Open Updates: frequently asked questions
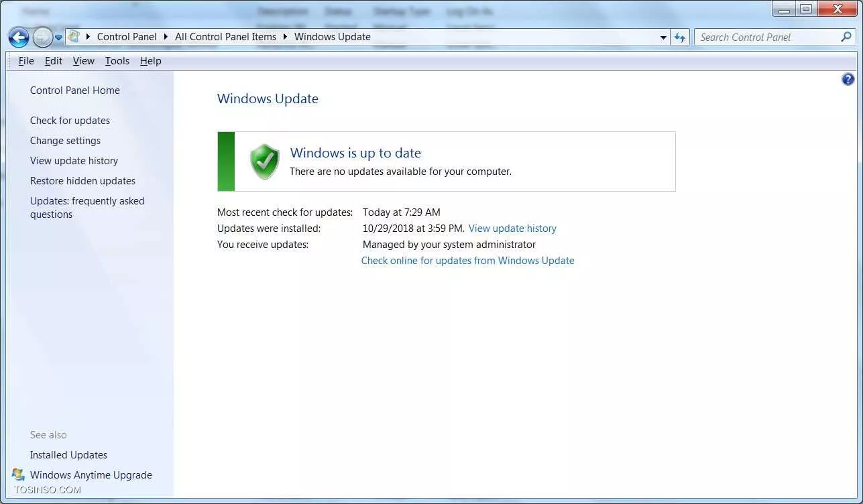Screen dimensions: 863x504 coord(87,208)
